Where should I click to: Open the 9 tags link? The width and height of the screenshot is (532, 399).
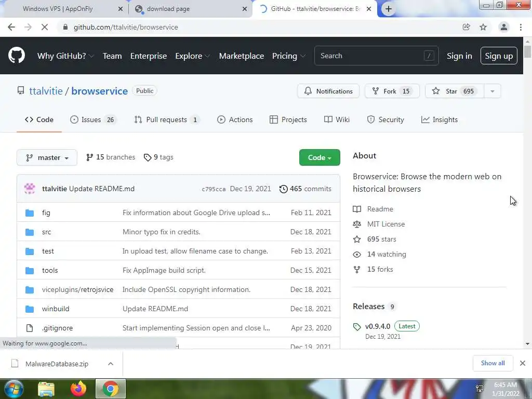pyautogui.click(x=158, y=157)
